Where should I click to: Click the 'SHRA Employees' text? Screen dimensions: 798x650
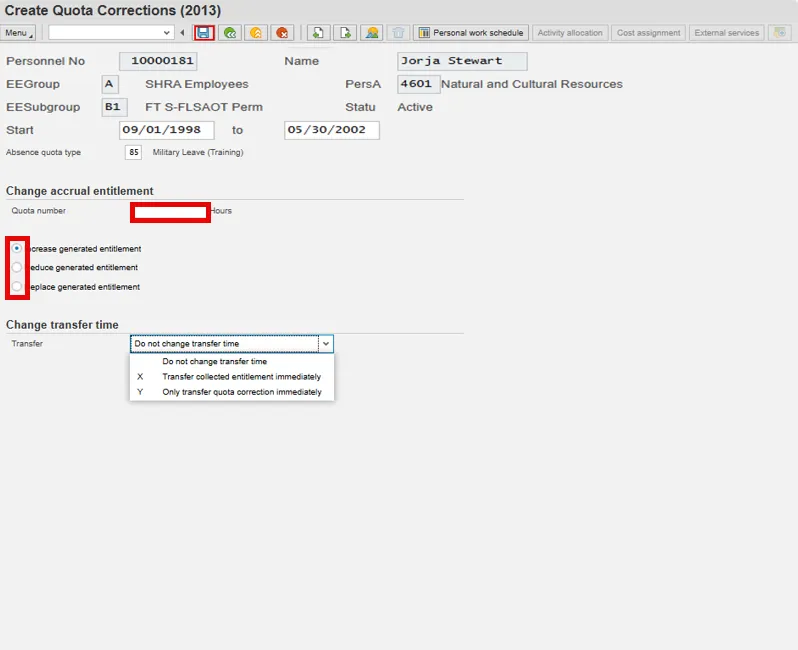click(x=197, y=84)
